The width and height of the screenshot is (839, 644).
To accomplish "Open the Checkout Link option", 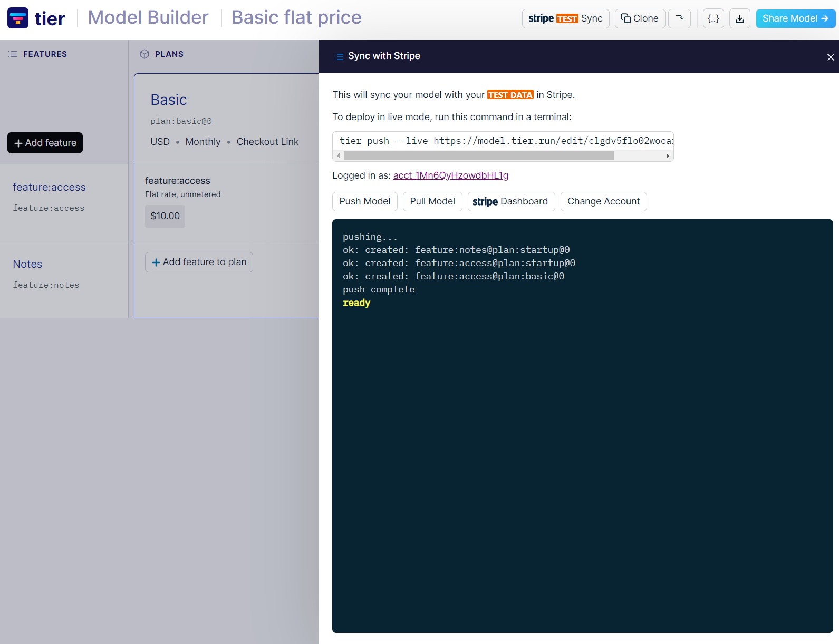I will [267, 142].
